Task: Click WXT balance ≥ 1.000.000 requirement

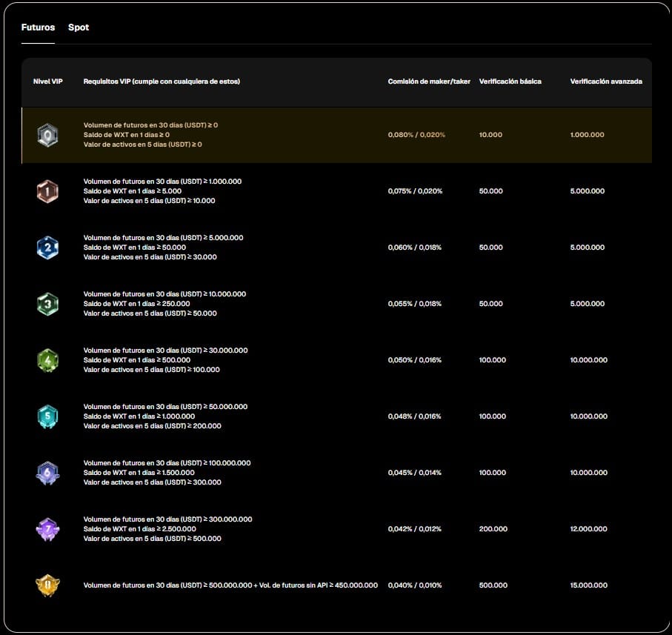Action: tap(139, 416)
